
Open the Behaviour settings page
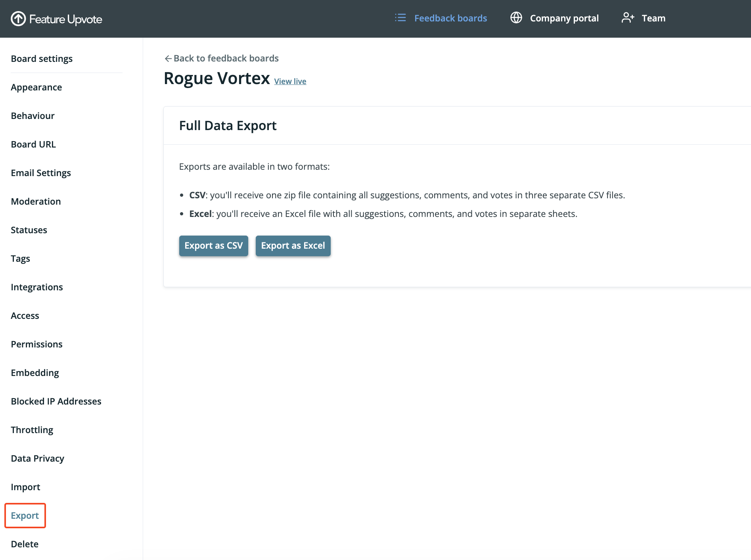[x=33, y=116]
